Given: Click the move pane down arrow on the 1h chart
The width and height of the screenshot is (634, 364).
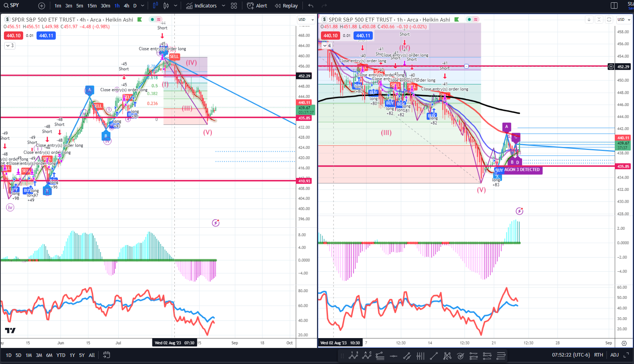Looking at the screenshot, I should pos(589,19).
